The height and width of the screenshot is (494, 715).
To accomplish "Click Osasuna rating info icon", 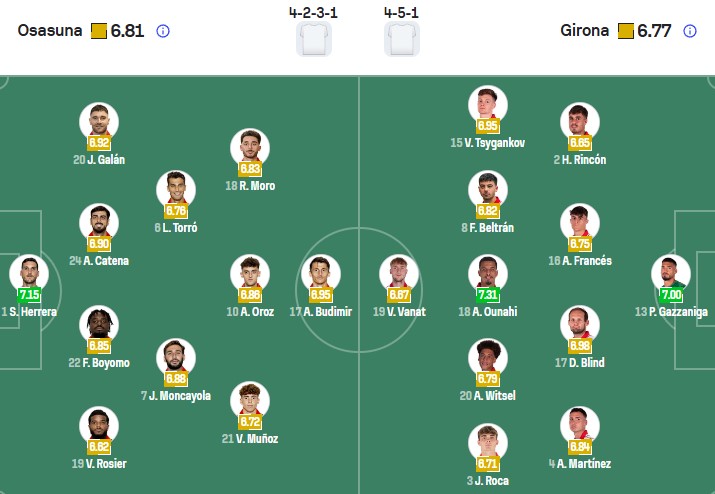I will coord(163,31).
